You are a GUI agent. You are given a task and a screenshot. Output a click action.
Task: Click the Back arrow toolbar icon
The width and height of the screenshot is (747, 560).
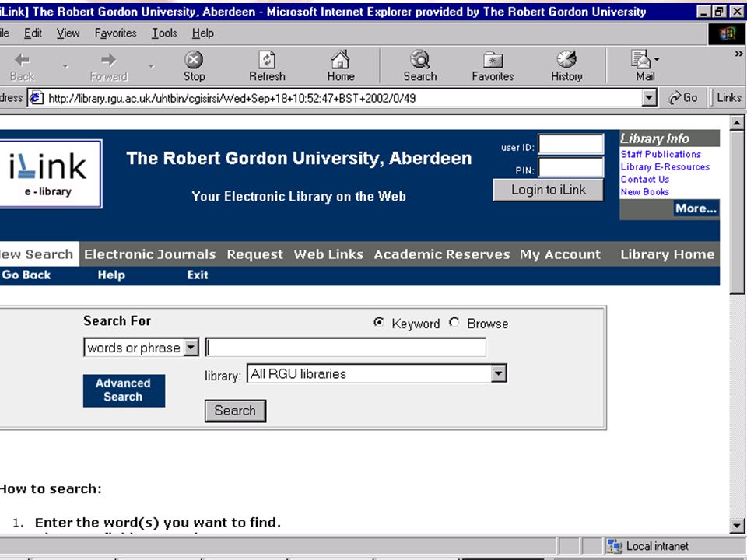click(22, 60)
